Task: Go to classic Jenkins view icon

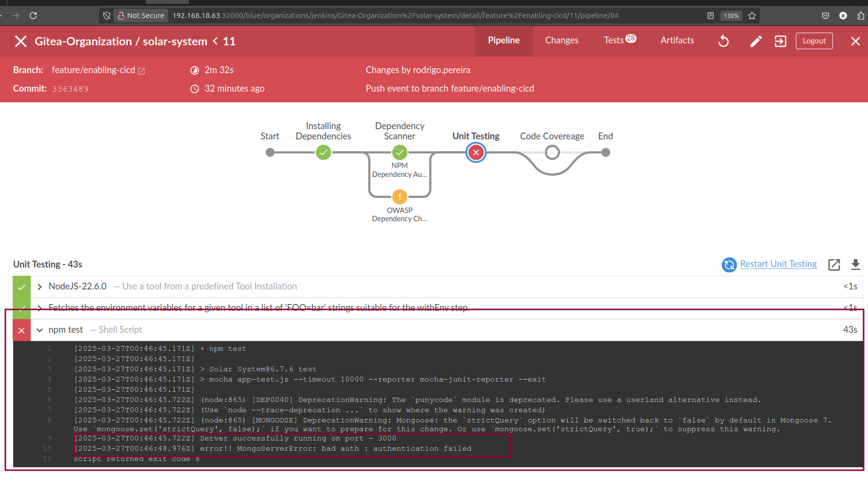Action: tap(780, 41)
